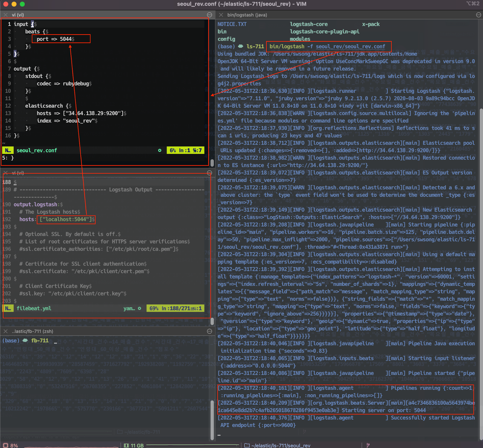Click the prompt icon before fb-711
The width and height of the screenshot is (483, 448).
tap(25, 340)
